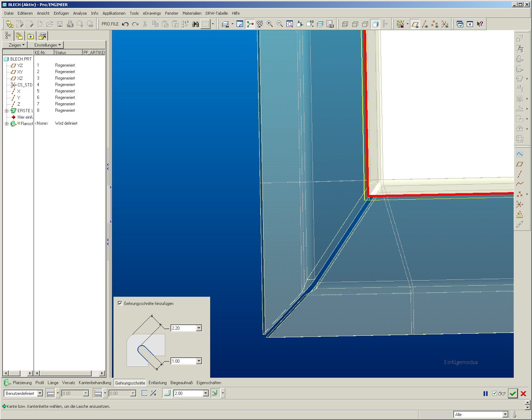
Task: Open the Applikationen menu
Action: point(114,13)
